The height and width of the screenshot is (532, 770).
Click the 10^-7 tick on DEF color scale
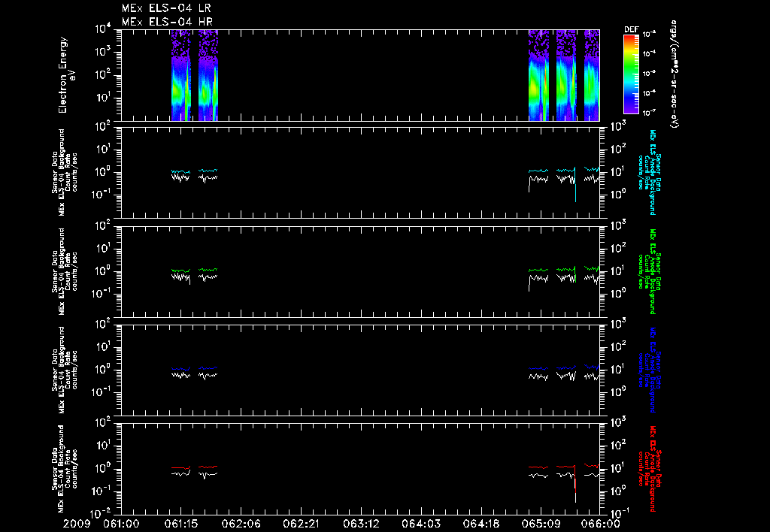click(x=650, y=113)
